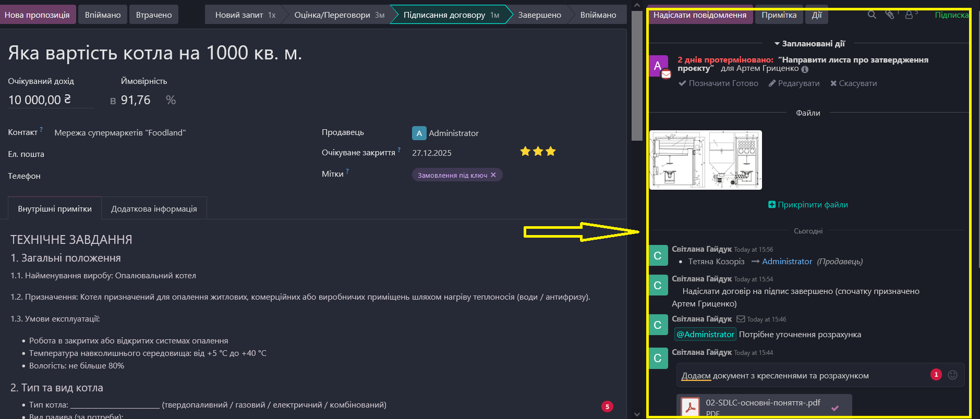
Task: Click the info icon next to Артем Гриценко
Action: pyautogui.click(x=805, y=69)
